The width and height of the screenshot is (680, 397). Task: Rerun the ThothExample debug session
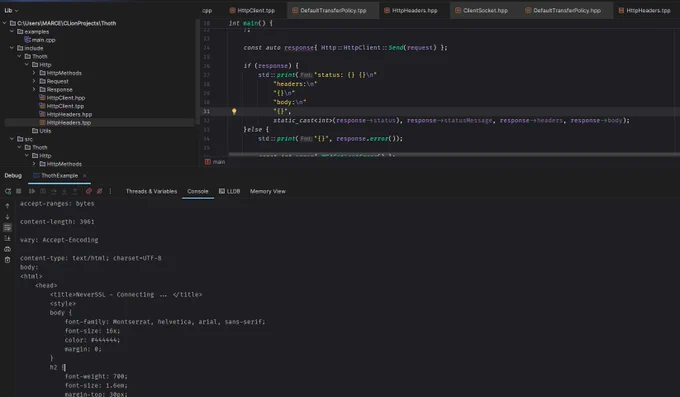point(8,191)
